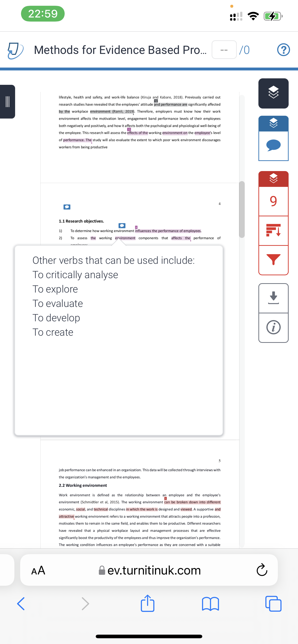Viewport: 298px width, 644px height.
Task: Toggle the red similarity layer button
Action: (273, 178)
